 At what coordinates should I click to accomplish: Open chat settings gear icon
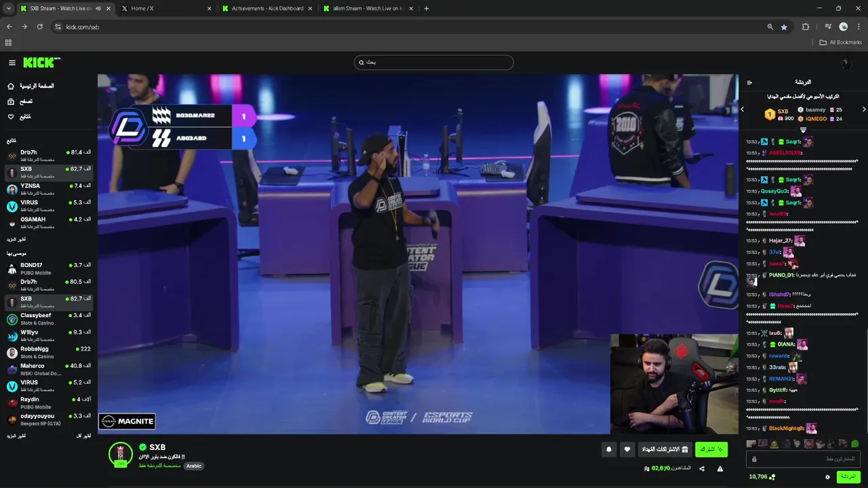pos(827,477)
